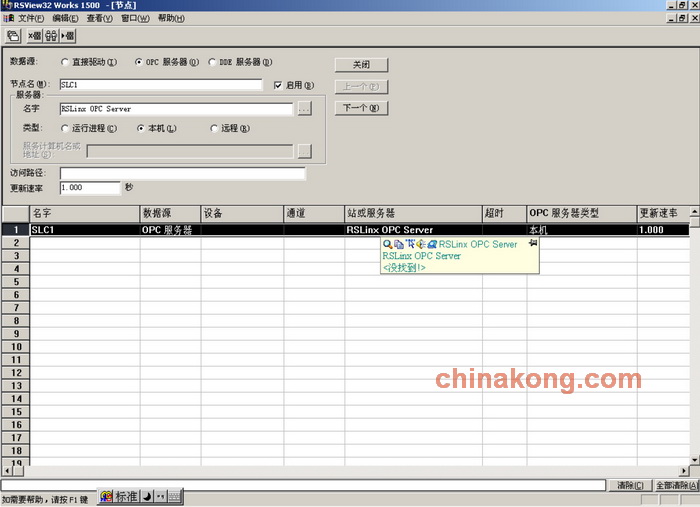Click the activity message bar field

[304, 485]
